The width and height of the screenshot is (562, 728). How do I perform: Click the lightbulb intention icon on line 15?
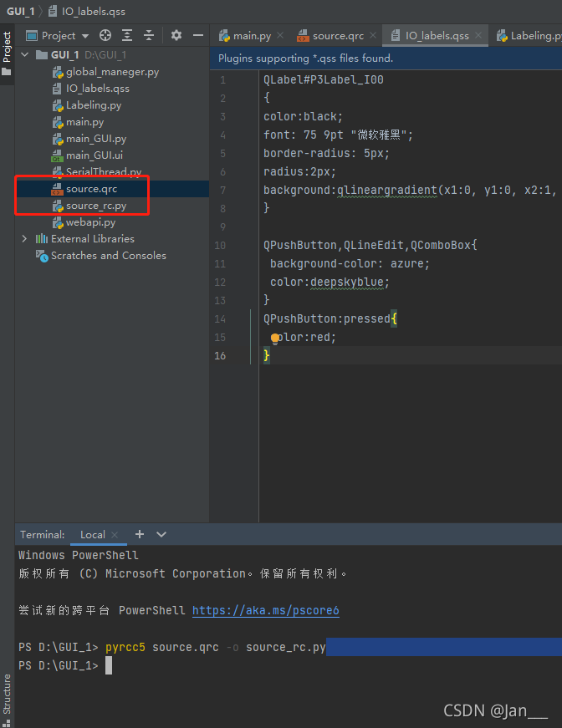pos(275,338)
